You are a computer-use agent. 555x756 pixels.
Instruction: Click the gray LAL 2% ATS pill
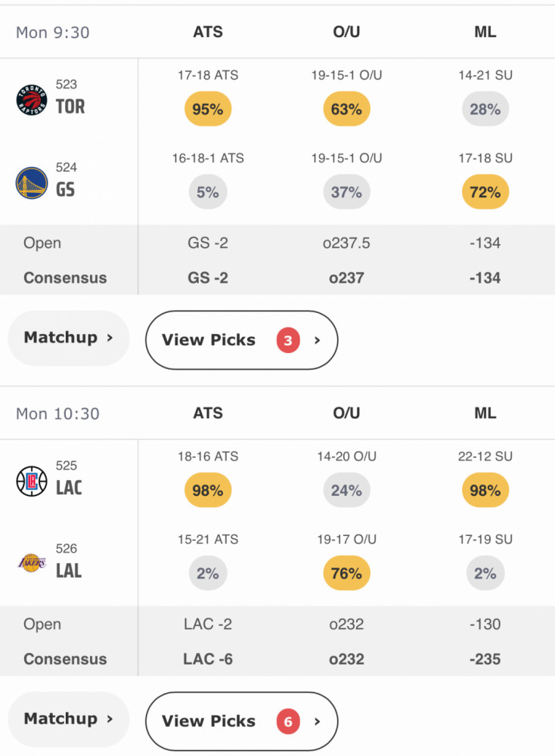(208, 574)
